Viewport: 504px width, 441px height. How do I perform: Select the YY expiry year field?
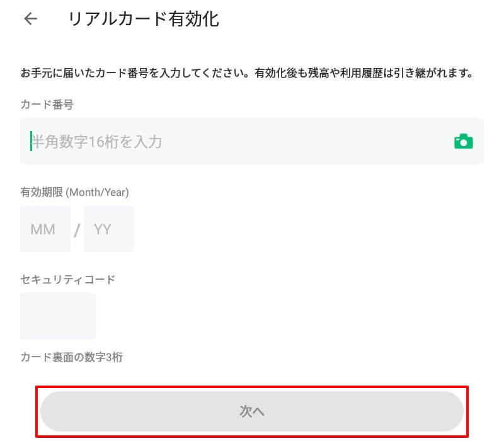click(x=108, y=229)
